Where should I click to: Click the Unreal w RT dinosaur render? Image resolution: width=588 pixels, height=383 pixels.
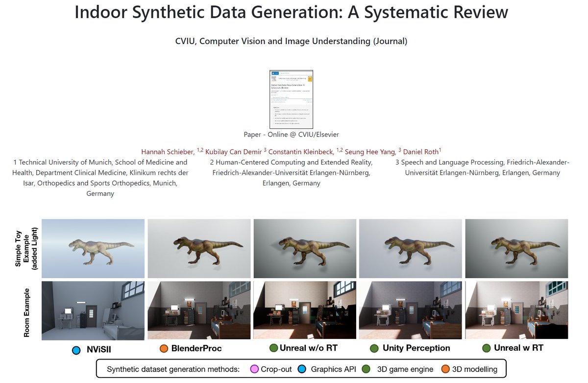(x=516, y=249)
